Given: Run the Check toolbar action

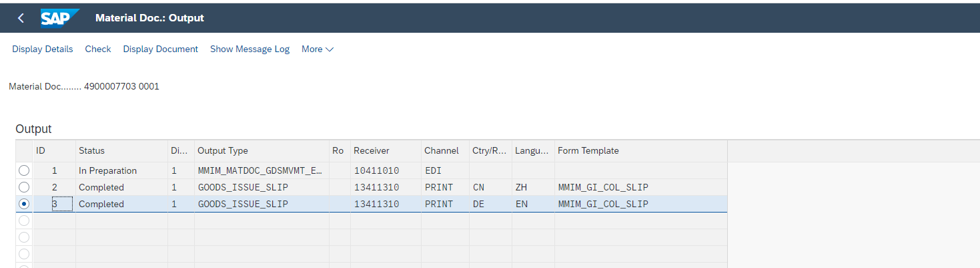Looking at the screenshot, I should [98, 49].
